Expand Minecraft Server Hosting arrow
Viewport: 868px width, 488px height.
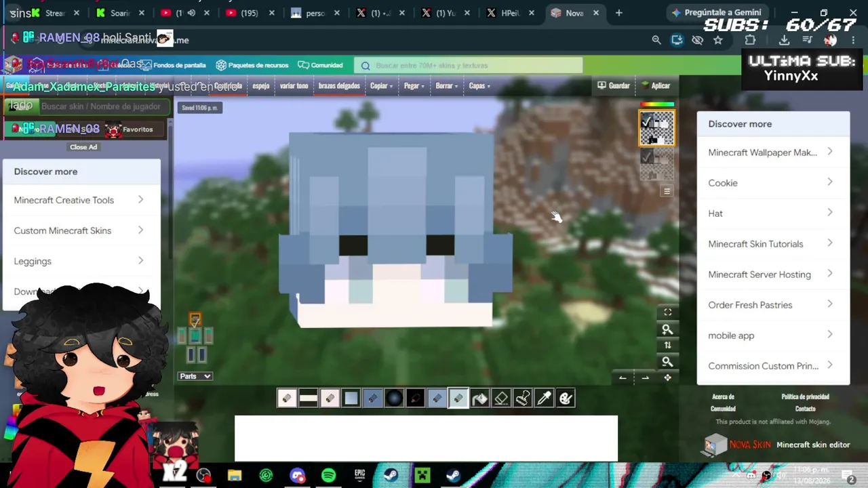pyautogui.click(x=830, y=274)
